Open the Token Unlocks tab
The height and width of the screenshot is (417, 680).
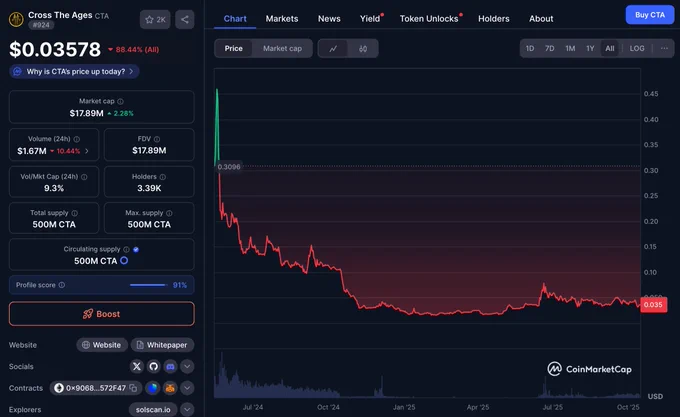pos(429,19)
